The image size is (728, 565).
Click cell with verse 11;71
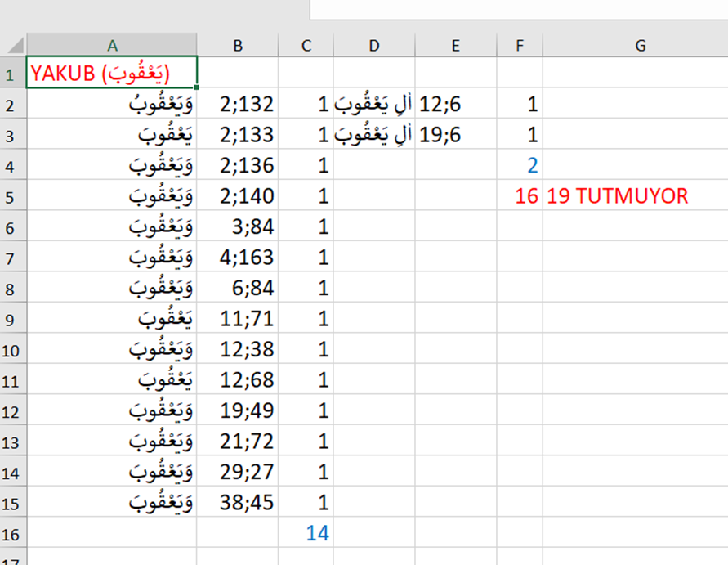tap(238, 318)
